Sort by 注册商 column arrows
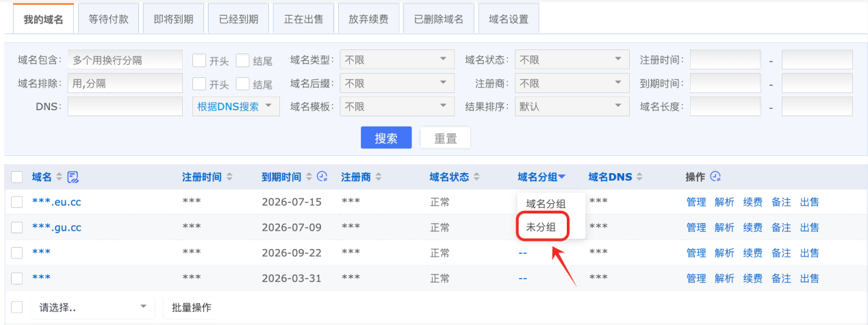Image resolution: width=868 pixels, height=325 pixels. [379, 177]
